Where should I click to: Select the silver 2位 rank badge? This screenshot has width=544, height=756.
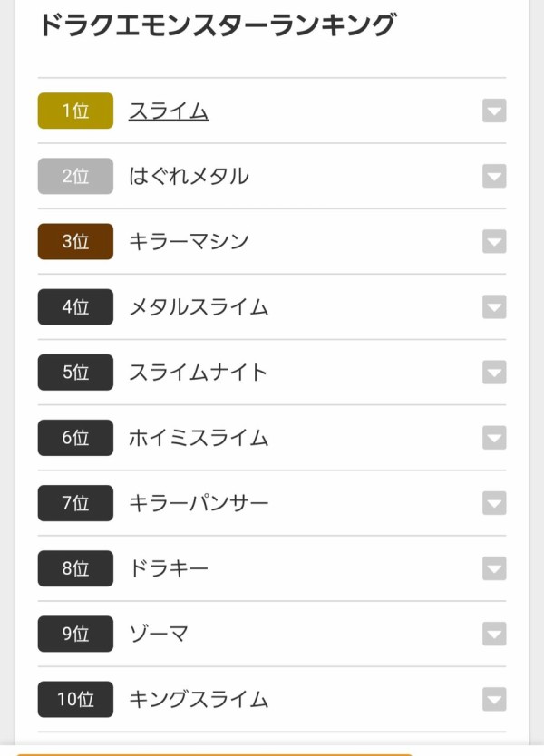click(x=74, y=176)
